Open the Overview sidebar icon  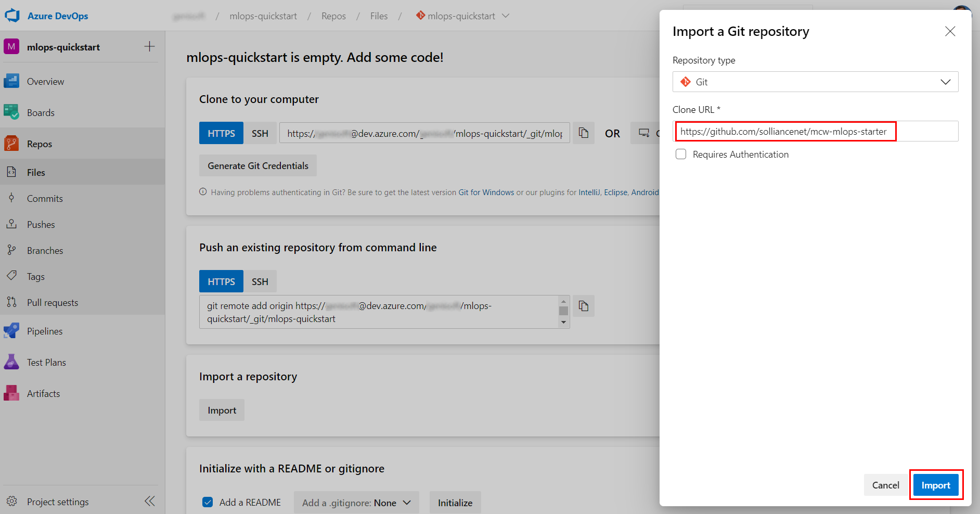click(x=11, y=81)
